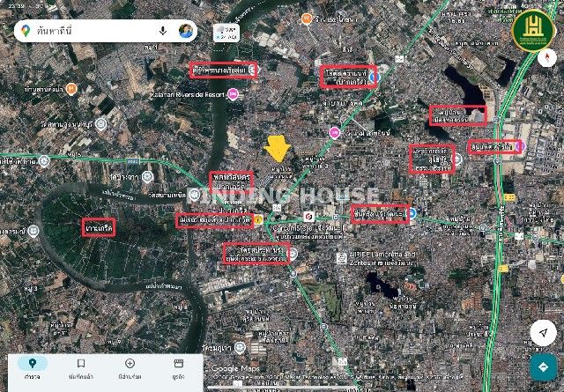Click the green Binding House logo badge

(x=533, y=31)
